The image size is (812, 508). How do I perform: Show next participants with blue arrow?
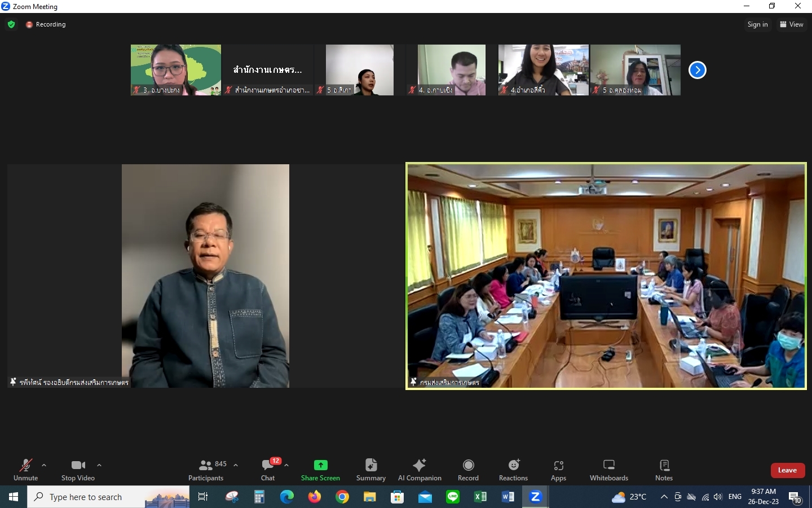[x=698, y=70]
